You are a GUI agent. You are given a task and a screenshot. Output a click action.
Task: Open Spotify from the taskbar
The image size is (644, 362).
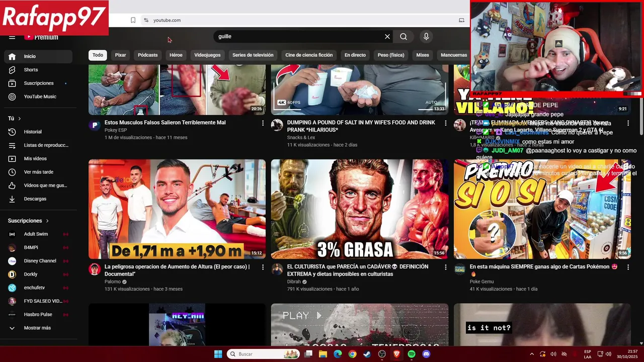coord(412,354)
